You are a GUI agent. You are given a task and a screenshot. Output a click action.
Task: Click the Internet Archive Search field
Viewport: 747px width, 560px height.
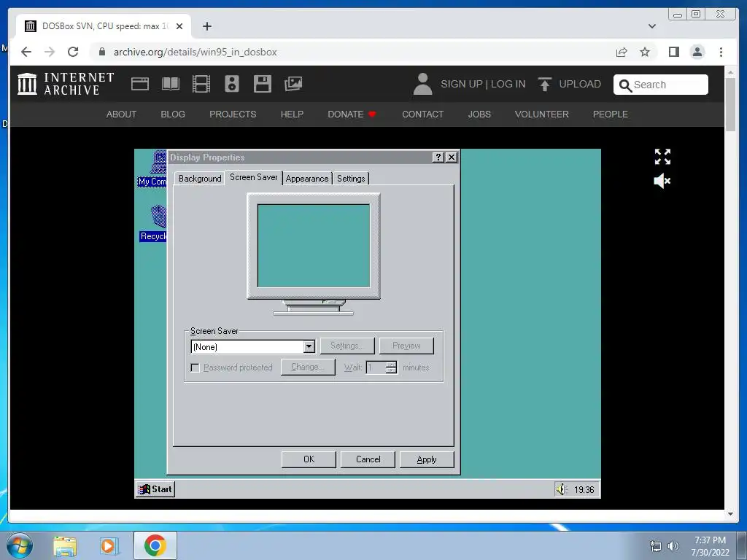coord(660,85)
